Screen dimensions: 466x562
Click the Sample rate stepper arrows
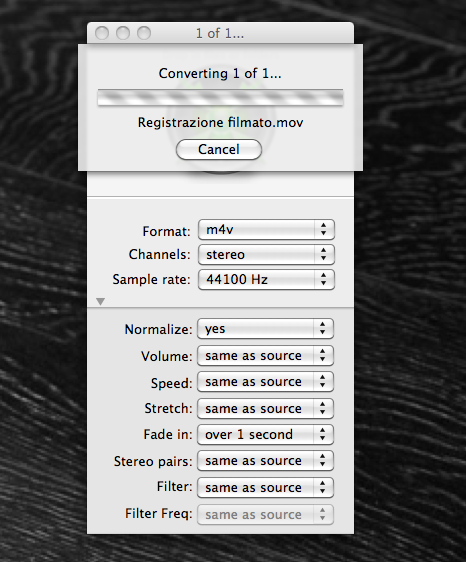pyautogui.click(x=324, y=280)
